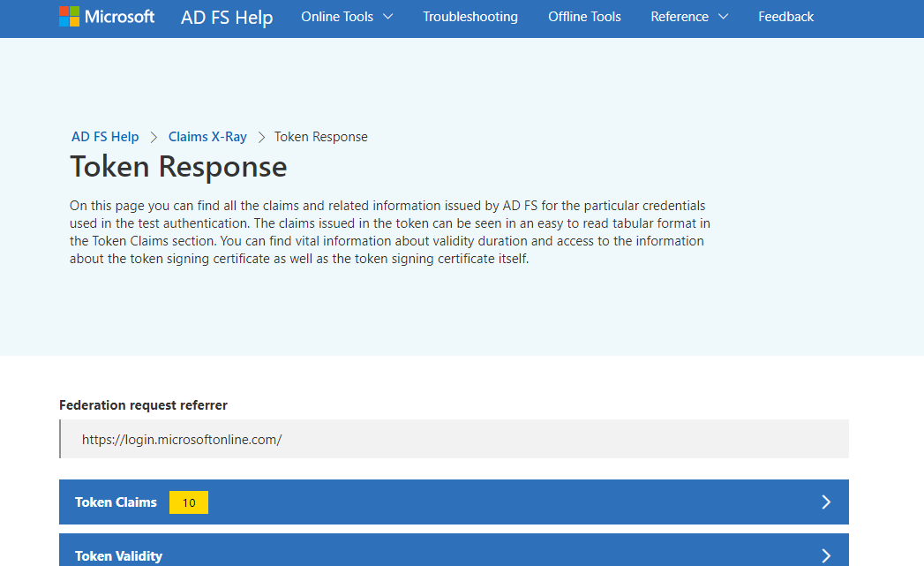924x566 pixels.
Task: Go back to Claims X-Ray breadcrumb
Action: tap(207, 137)
